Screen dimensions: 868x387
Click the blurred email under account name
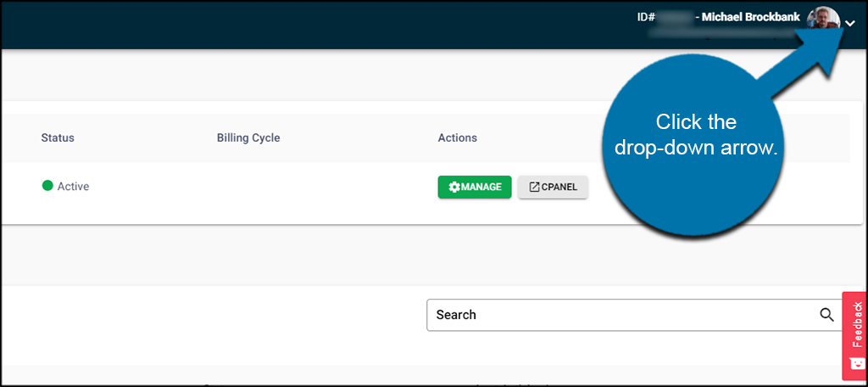(x=721, y=35)
